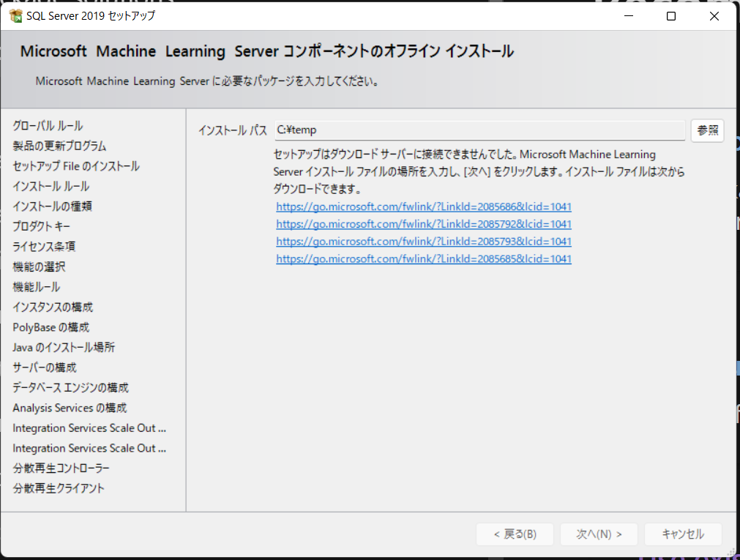This screenshot has width=740, height=560.
Task: Open download link ending in LinkId=2085792
Action: [423, 224]
